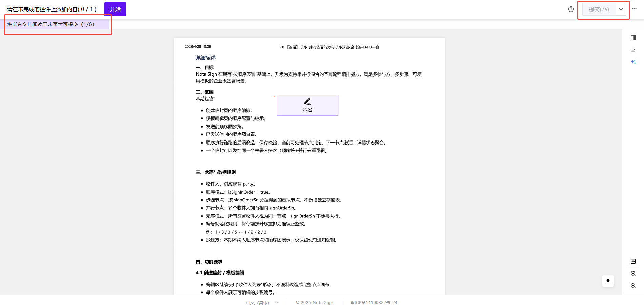Click the 粤ICP备14100822号-24 link
644x305 pixels.
374,303
